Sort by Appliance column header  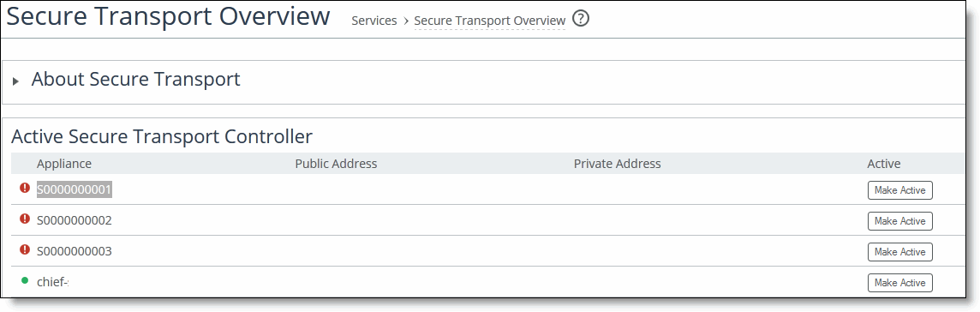pos(63,164)
